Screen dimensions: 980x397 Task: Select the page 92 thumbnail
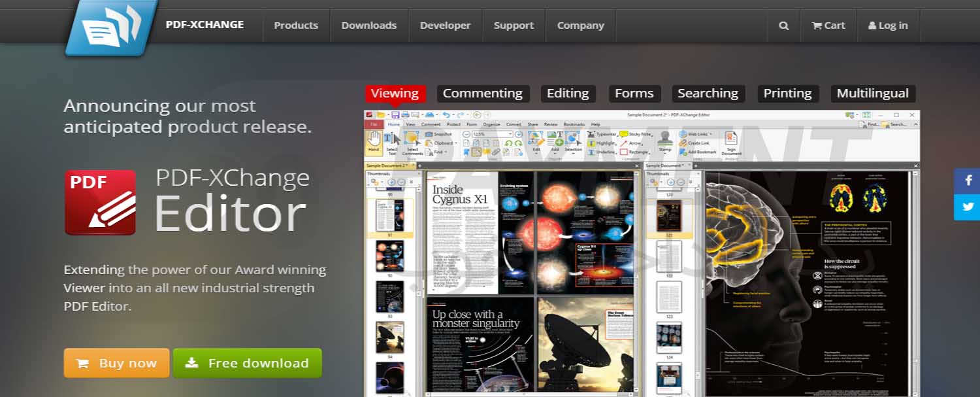[x=389, y=256]
